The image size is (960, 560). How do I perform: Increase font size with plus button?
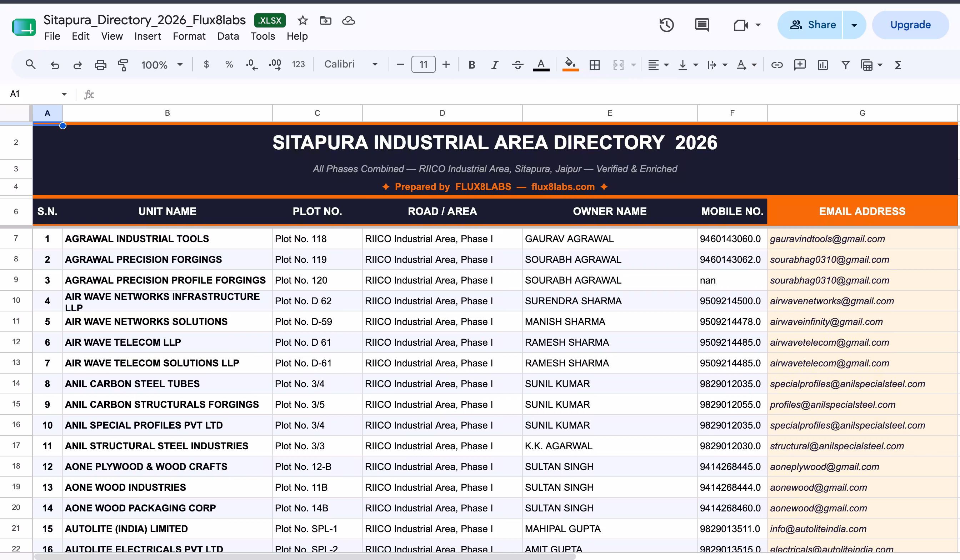click(446, 65)
